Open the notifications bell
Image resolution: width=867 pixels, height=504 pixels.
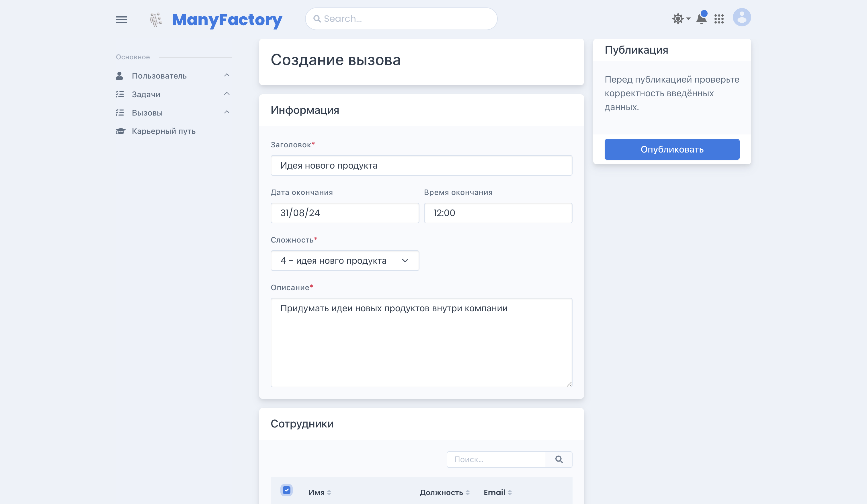tap(701, 19)
